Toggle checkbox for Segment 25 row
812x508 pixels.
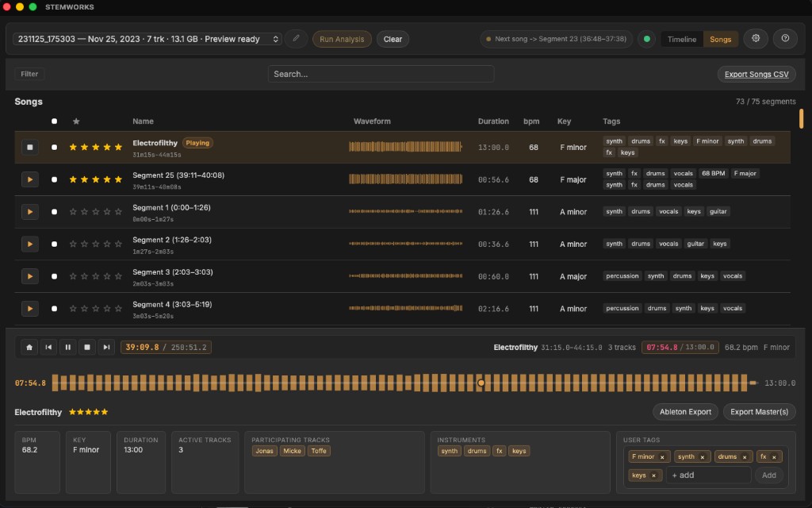[x=55, y=179]
